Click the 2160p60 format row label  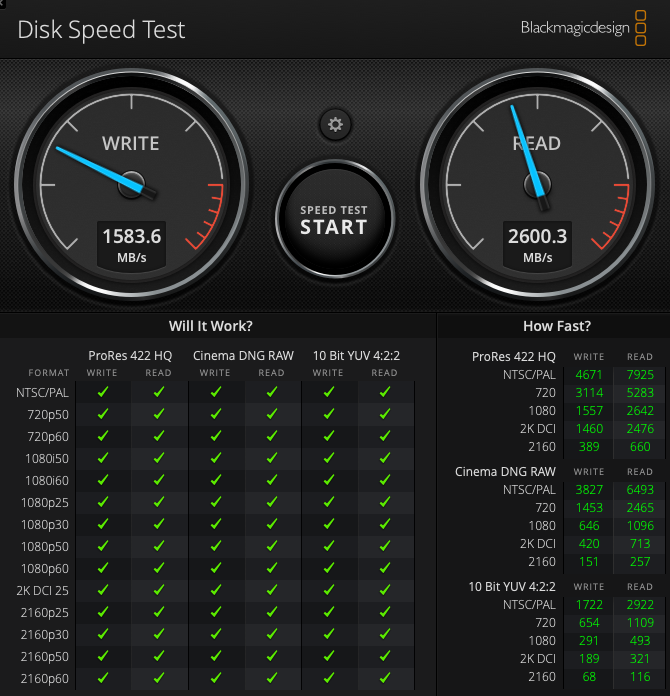click(x=45, y=679)
